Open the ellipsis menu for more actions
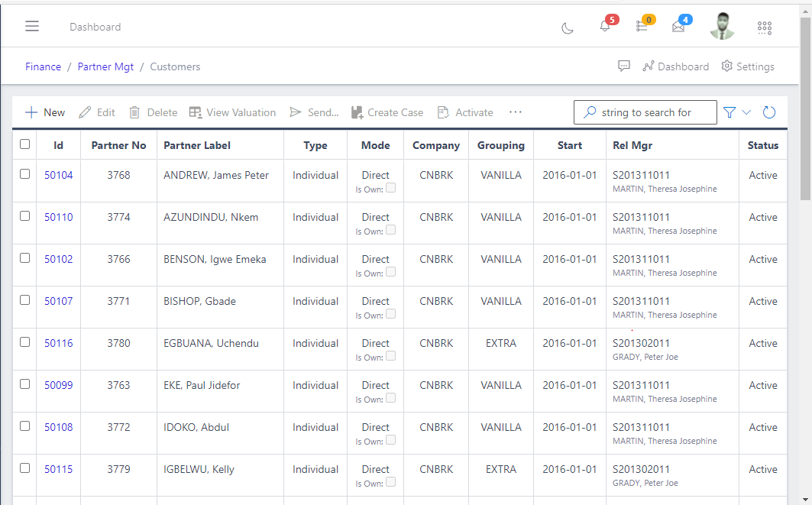The width and height of the screenshot is (812, 505). pos(515,112)
